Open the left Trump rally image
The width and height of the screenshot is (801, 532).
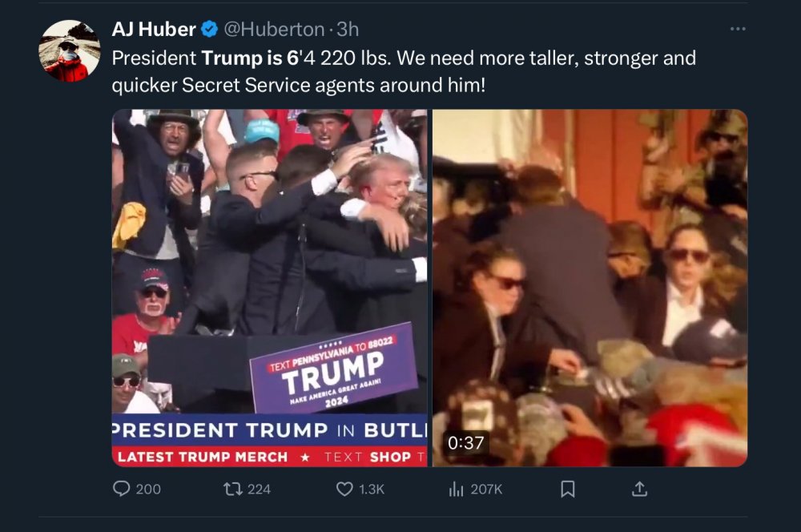(269, 288)
